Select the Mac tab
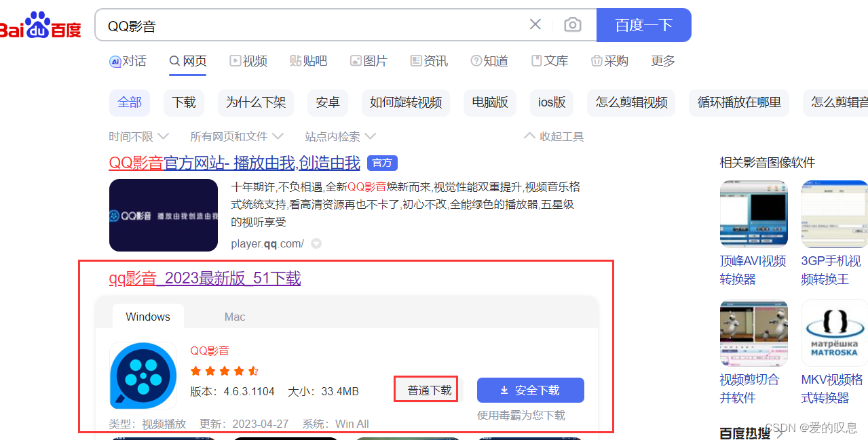The width and height of the screenshot is (868, 440). (235, 317)
